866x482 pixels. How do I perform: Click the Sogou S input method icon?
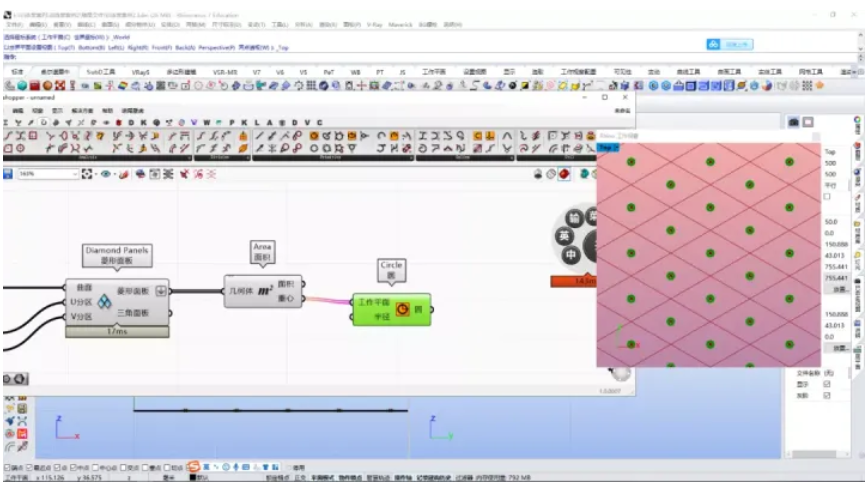coord(193,467)
